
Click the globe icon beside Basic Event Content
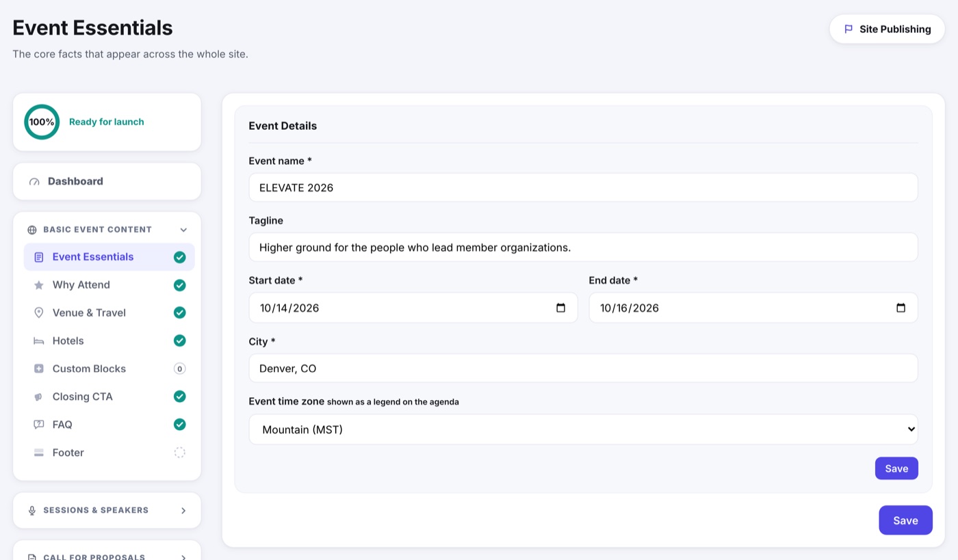32,230
